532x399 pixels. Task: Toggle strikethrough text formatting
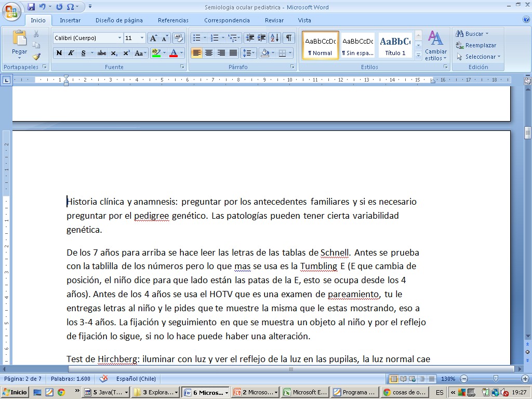point(102,53)
